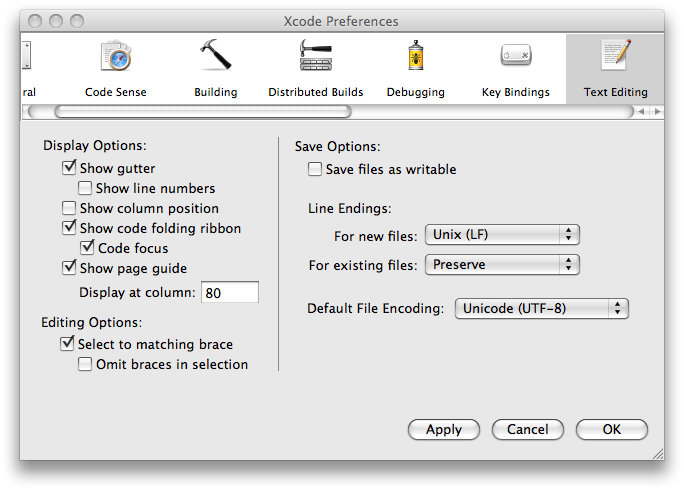The height and width of the screenshot is (490, 684).
Task: Click the Text Editing tab label
Action: 616,92
